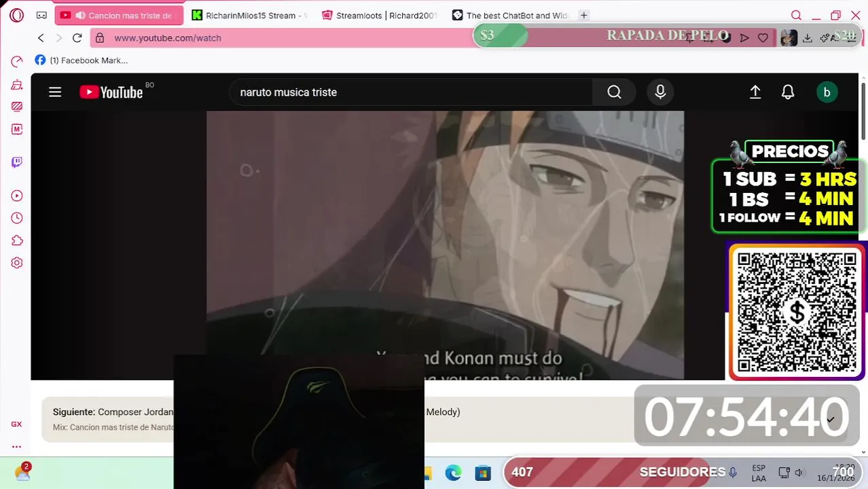The width and height of the screenshot is (868, 489).
Task: View site info via padlock icon
Action: [100, 38]
